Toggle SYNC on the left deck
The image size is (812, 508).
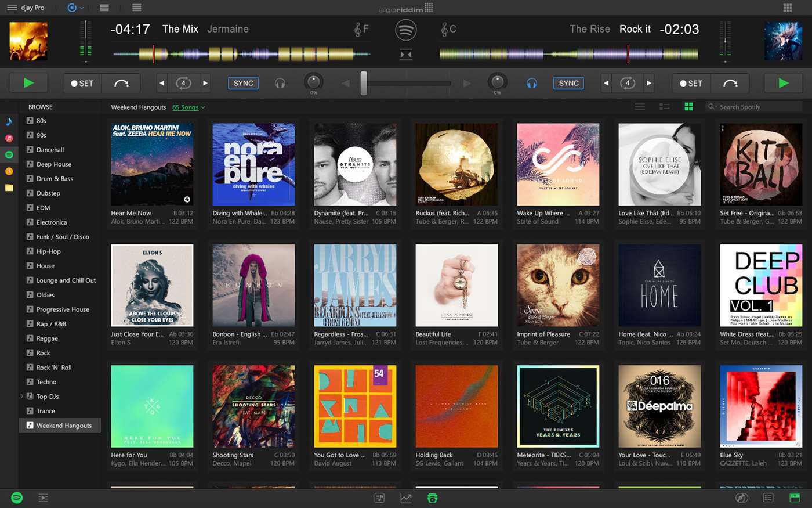(x=243, y=83)
